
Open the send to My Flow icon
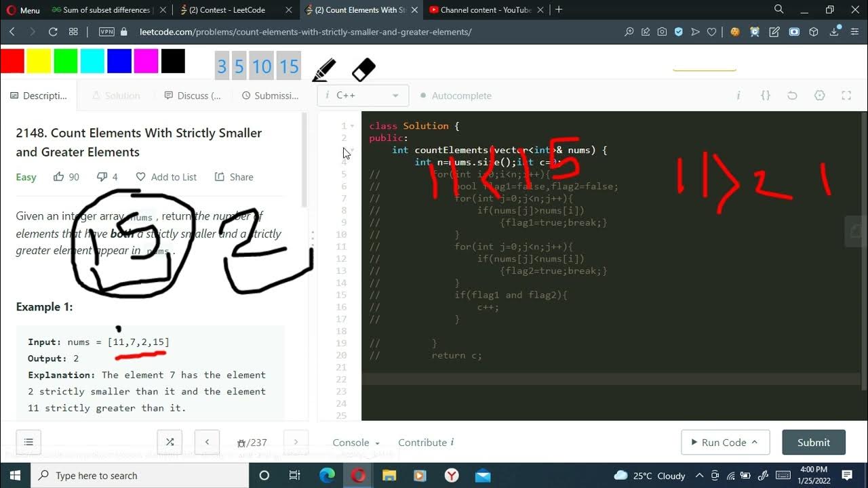tap(695, 32)
